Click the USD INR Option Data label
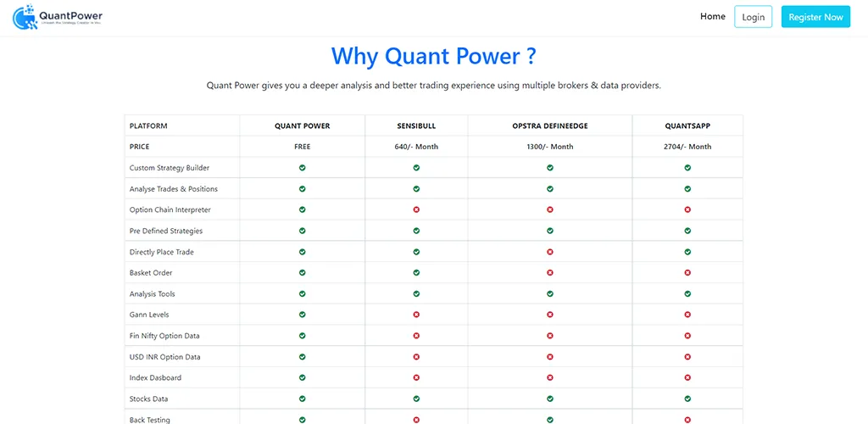Image resolution: width=868 pixels, height=424 pixels. point(165,356)
